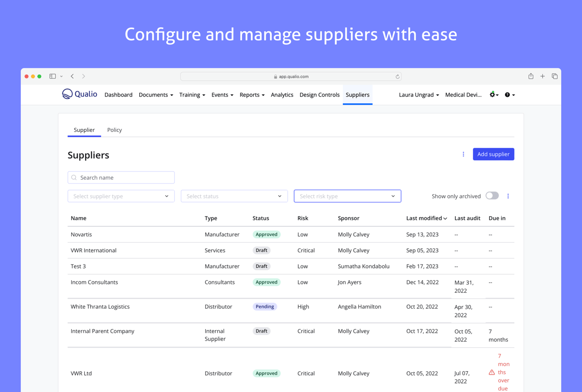Image resolution: width=582 pixels, height=392 pixels.
Task: Select the Suppliers navbar item
Action: click(x=357, y=95)
